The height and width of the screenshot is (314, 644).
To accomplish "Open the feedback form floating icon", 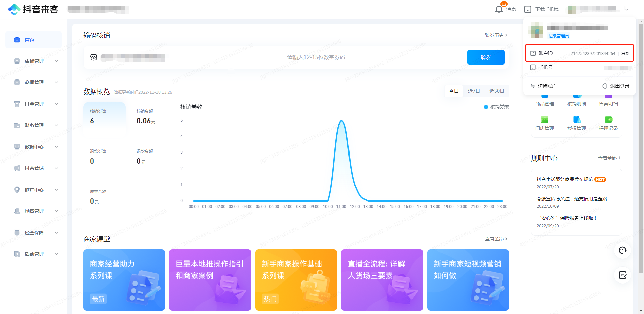I will point(623,275).
